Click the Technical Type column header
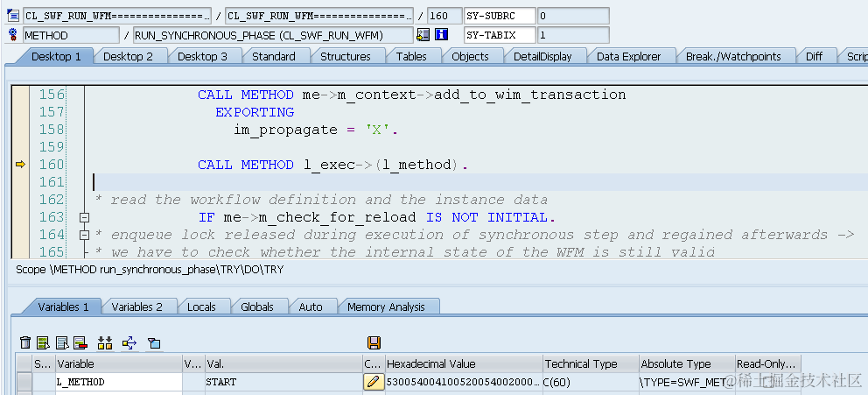Image resolution: width=868 pixels, height=395 pixels. click(x=591, y=364)
